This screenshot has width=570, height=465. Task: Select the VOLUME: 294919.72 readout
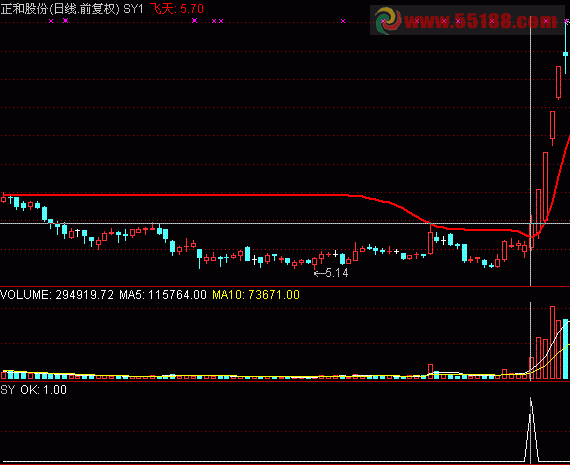coord(57,294)
